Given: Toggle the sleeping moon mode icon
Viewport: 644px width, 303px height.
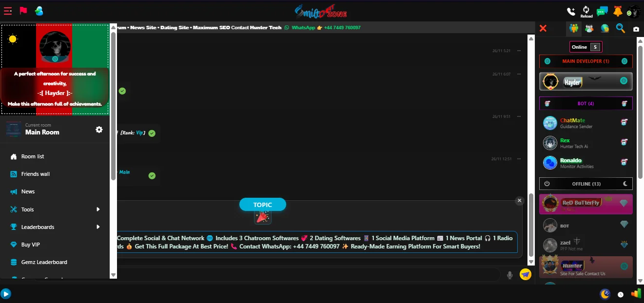Looking at the screenshot, I should [x=605, y=294].
